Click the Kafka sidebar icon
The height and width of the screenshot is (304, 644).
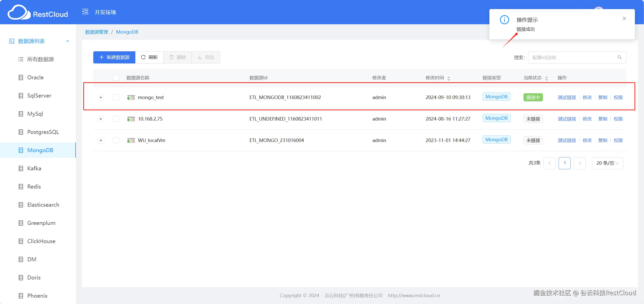click(21, 168)
